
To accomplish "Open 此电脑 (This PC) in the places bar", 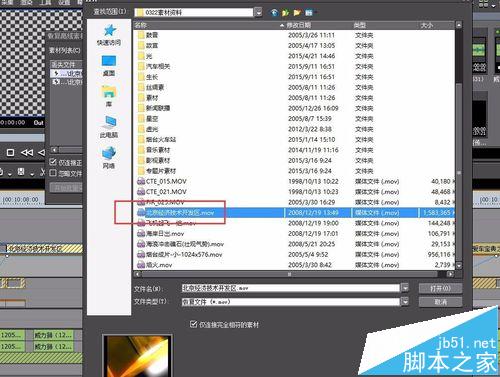I will click(x=109, y=127).
